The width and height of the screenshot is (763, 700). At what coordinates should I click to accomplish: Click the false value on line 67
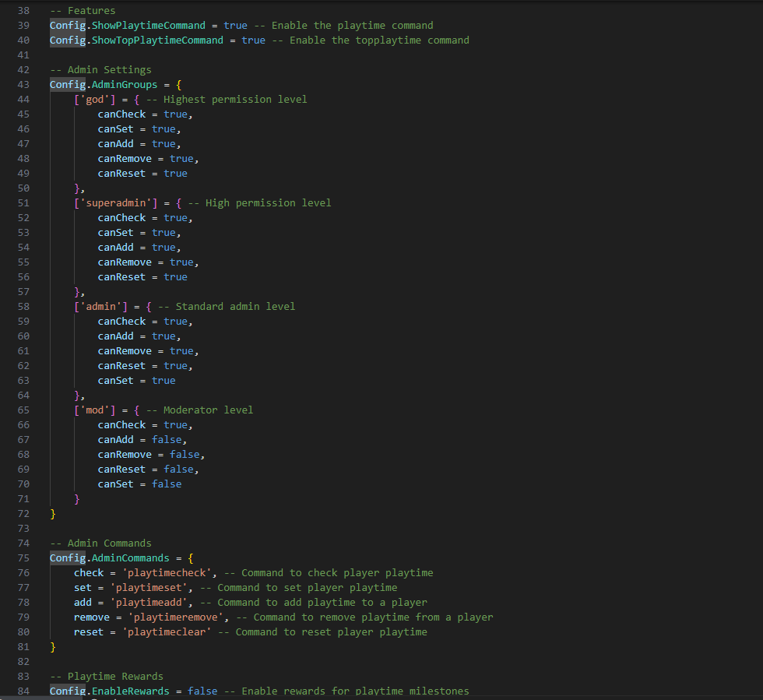point(167,440)
